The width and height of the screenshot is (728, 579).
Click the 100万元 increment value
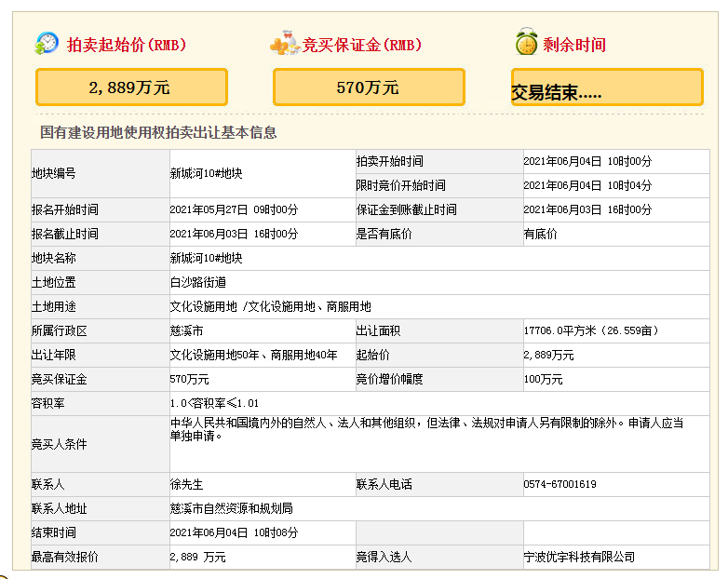(544, 379)
